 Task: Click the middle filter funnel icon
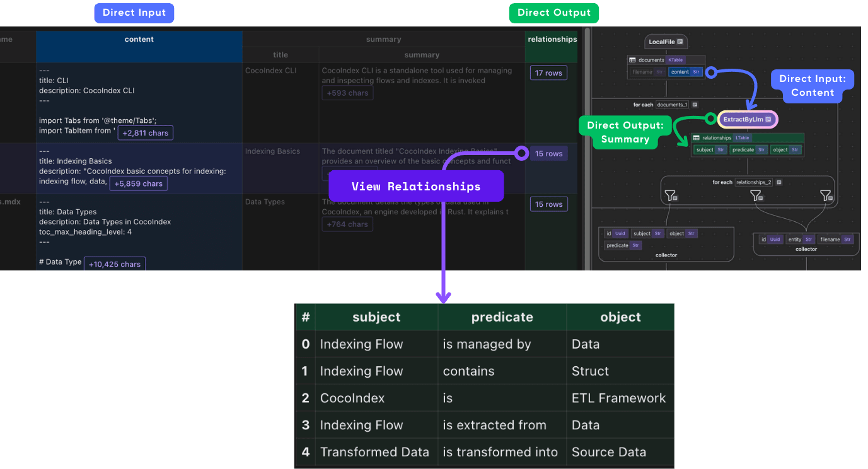756,196
